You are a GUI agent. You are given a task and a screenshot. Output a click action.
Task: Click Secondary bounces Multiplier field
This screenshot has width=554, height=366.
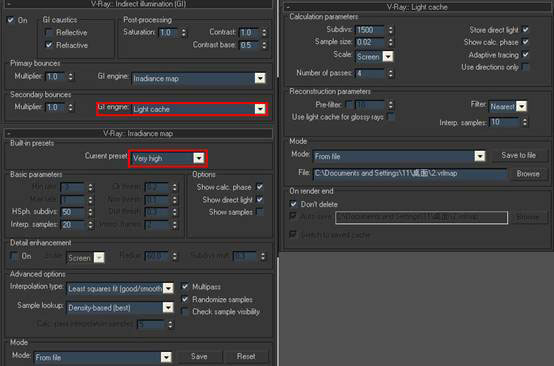click(x=55, y=107)
